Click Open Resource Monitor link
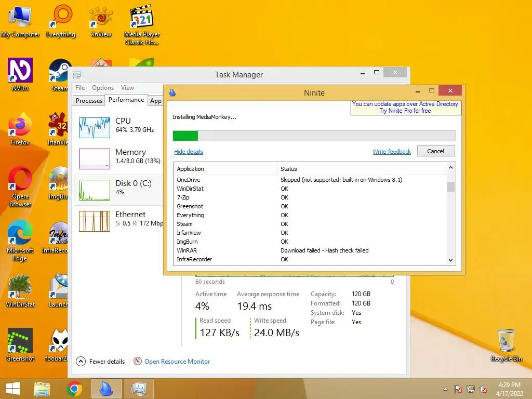 coord(177,362)
